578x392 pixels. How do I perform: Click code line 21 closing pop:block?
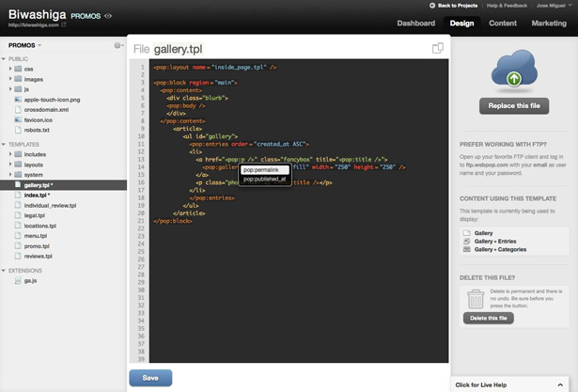click(173, 221)
